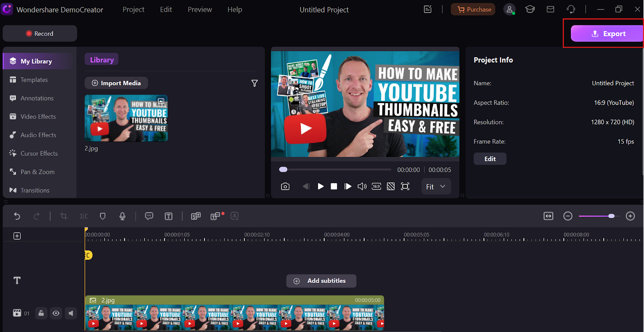Toggle lock on track 01

pos(41,313)
